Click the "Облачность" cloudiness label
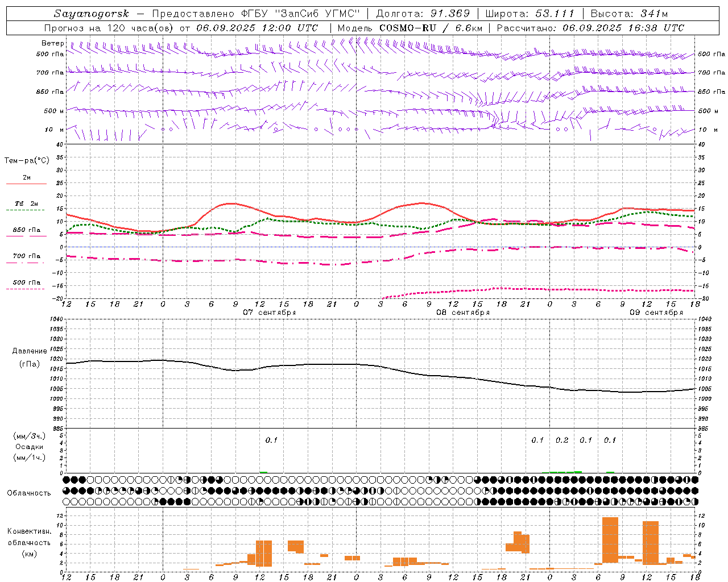Viewport: 728px width, 582px height. [29, 493]
